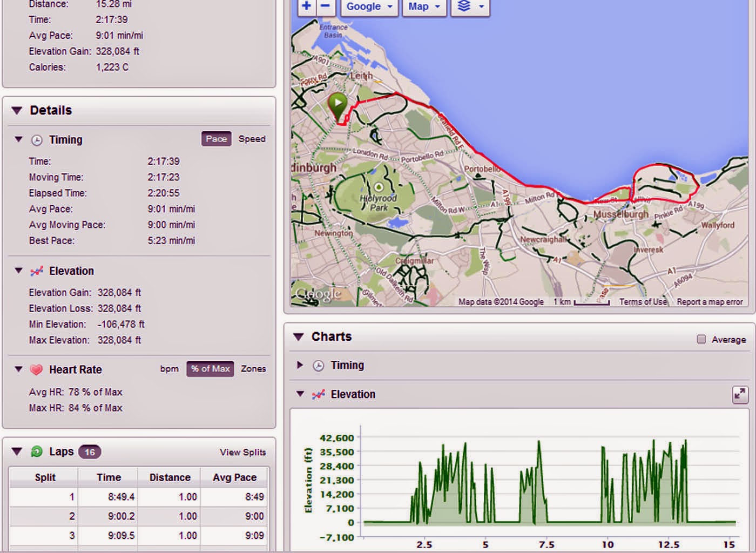Collapse the Timing section in Details
This screenshot has width=756, height=553.
point(18,139)
